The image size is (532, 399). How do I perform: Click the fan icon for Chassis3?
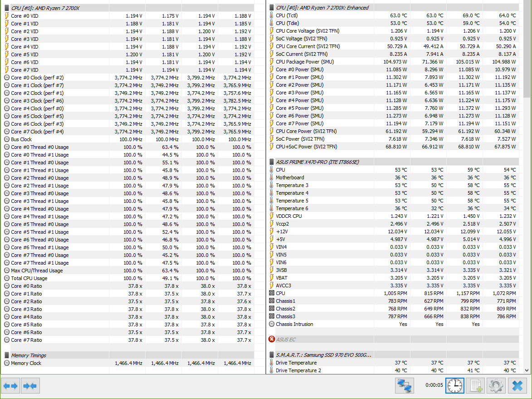(x=271, y=316)
